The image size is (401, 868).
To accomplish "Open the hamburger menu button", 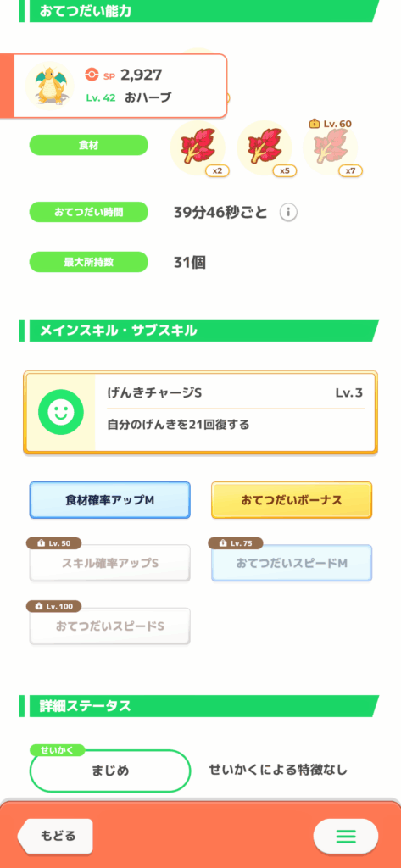I will 346,835.
